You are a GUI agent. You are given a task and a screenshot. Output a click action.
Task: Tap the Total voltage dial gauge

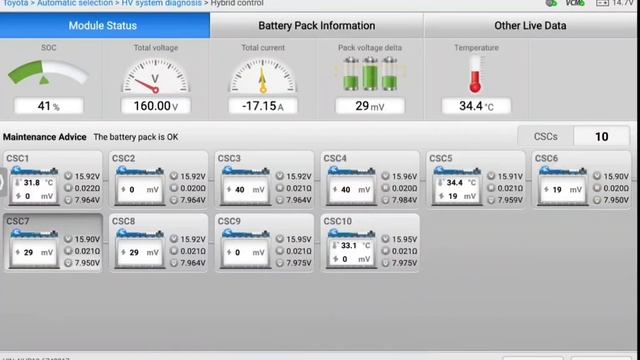coord(156,76)
